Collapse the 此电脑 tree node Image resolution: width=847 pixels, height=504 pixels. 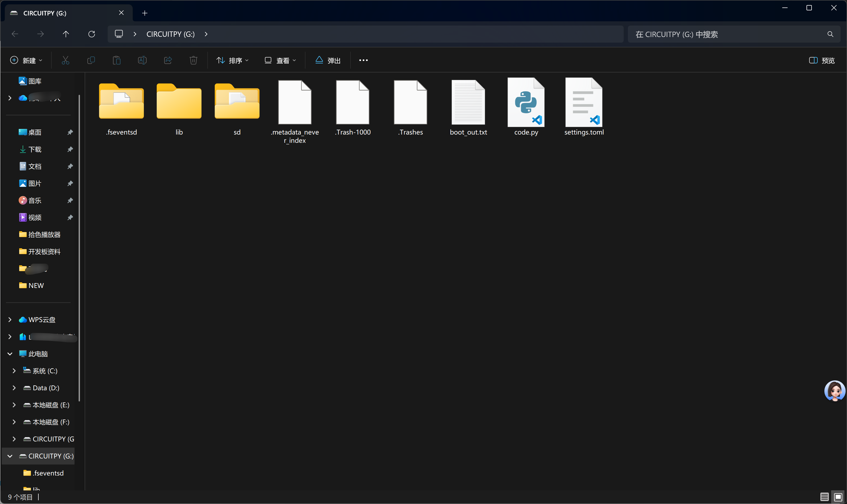click(10, 354)
